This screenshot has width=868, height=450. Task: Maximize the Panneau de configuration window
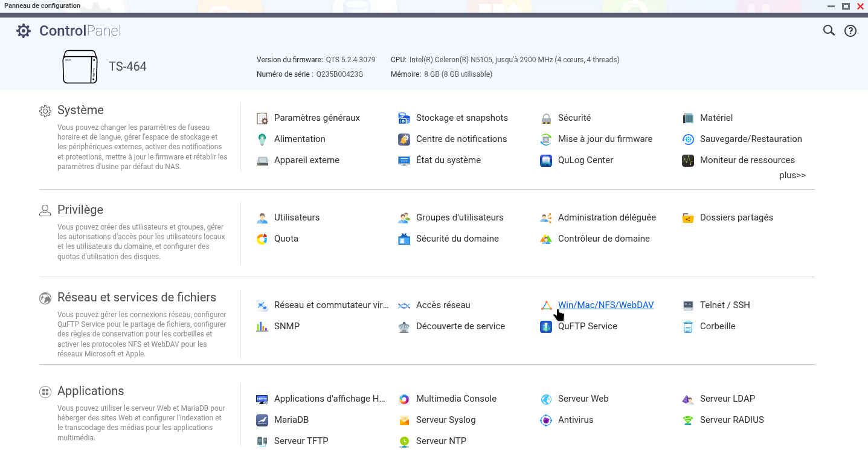pos(846,6)
